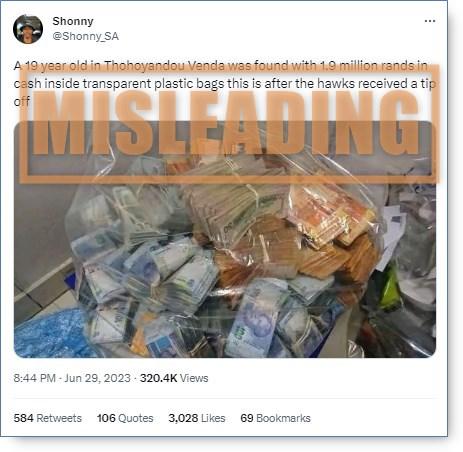Click the blue textured item in photo corner

(x=50, y=333)
